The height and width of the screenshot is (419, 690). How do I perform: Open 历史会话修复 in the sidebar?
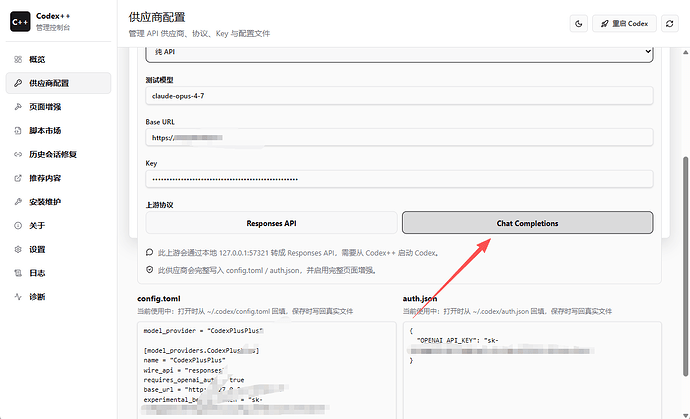tap(58, 154)
